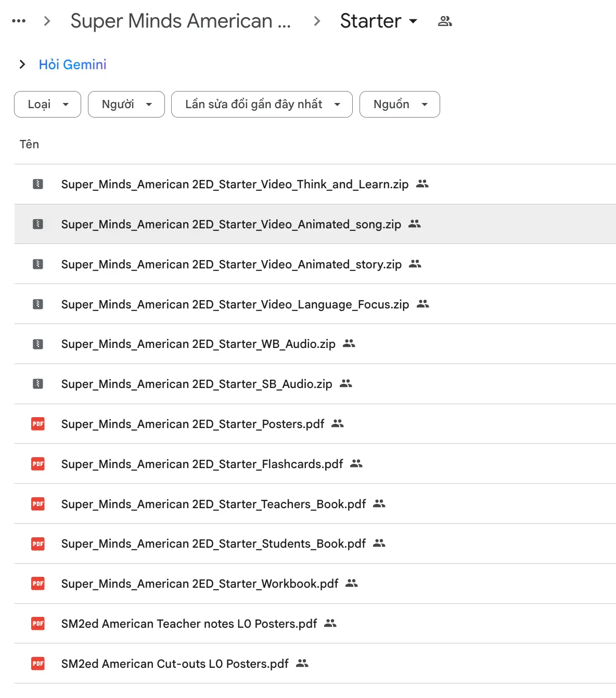Sort by the Tên column header
The image size is (616, 698).
pyautogui.click(x=29, y=144)
